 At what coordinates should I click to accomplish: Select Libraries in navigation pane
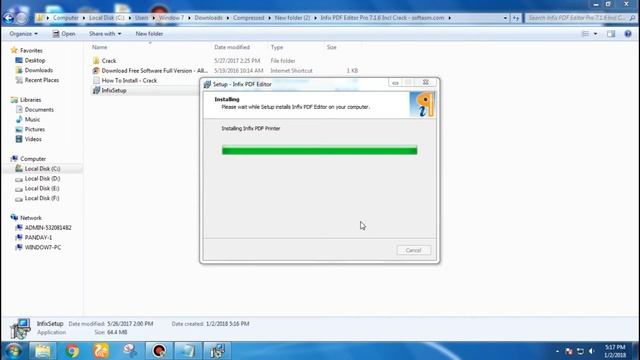[x=30, y=100]
